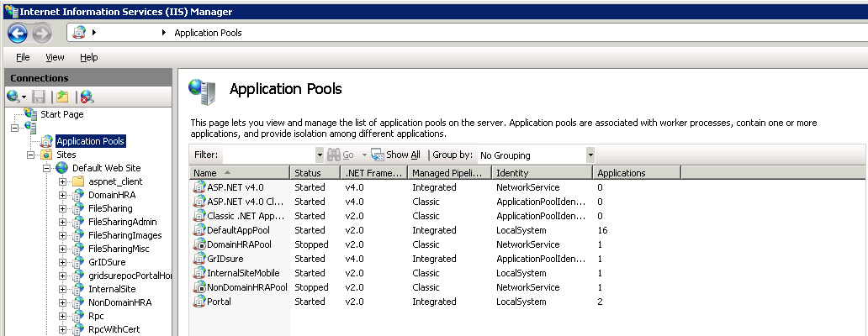Click the Sites folder icon

tap(46, 155)
